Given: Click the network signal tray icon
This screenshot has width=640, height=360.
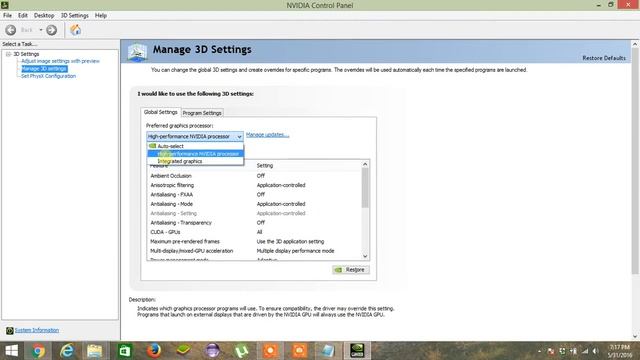Looking at the screenshot, I should click(585, 351).
